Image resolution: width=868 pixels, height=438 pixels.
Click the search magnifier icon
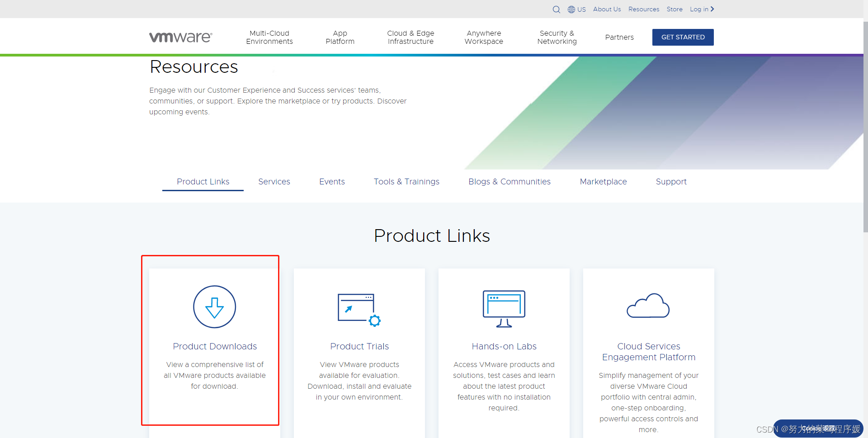(556, 9)
